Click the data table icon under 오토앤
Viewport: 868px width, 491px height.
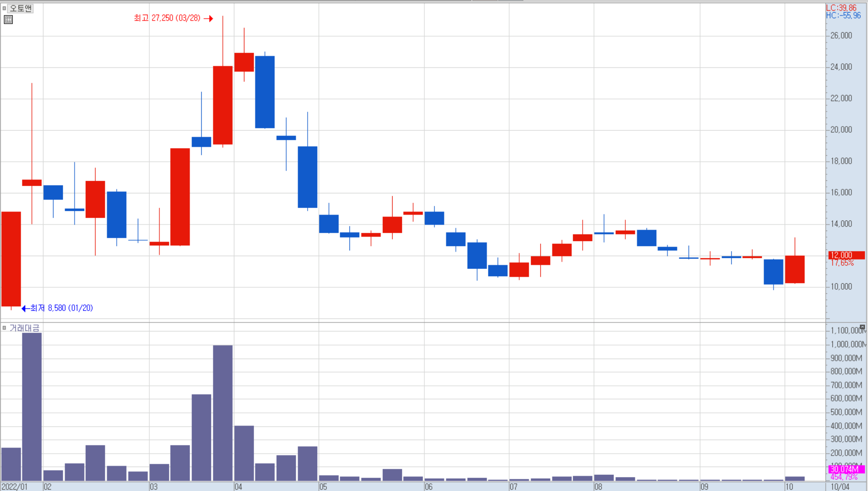(8, 20)
